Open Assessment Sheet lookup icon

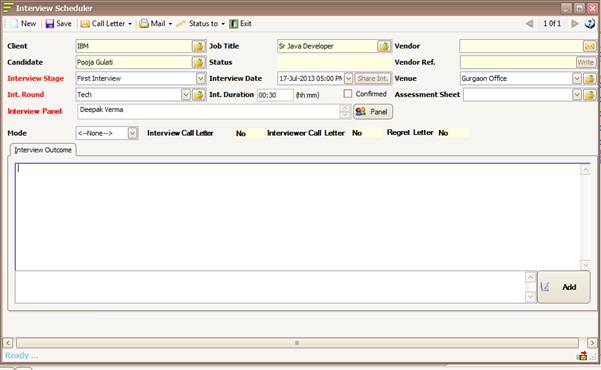590,95
